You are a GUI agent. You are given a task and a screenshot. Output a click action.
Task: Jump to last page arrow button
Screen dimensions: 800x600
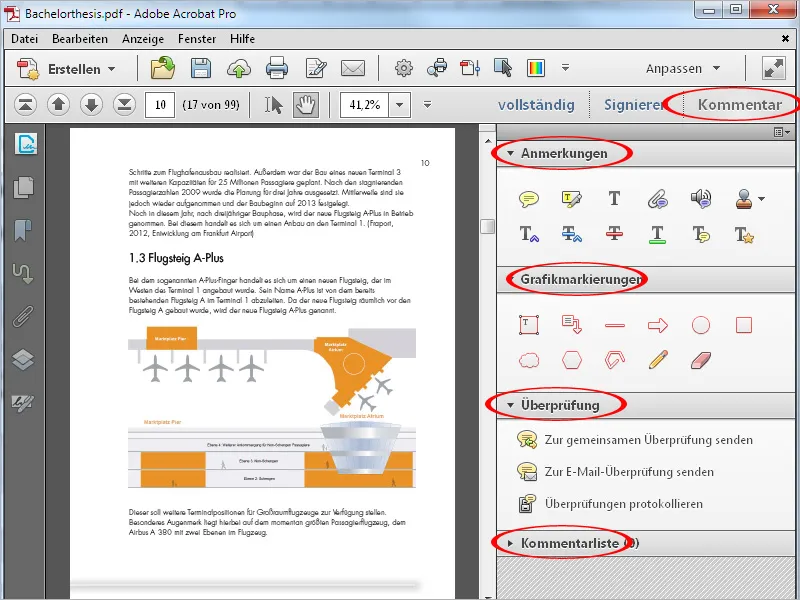[124, 105]
